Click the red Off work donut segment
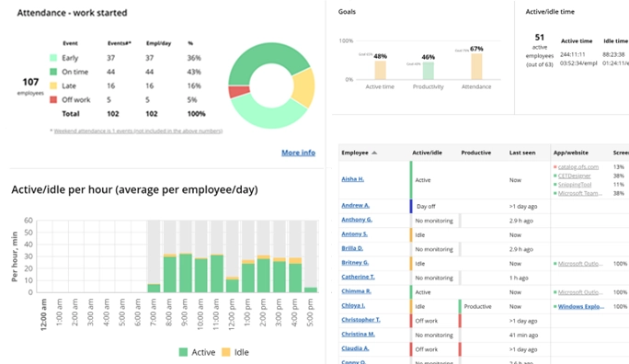 point(239,91)
